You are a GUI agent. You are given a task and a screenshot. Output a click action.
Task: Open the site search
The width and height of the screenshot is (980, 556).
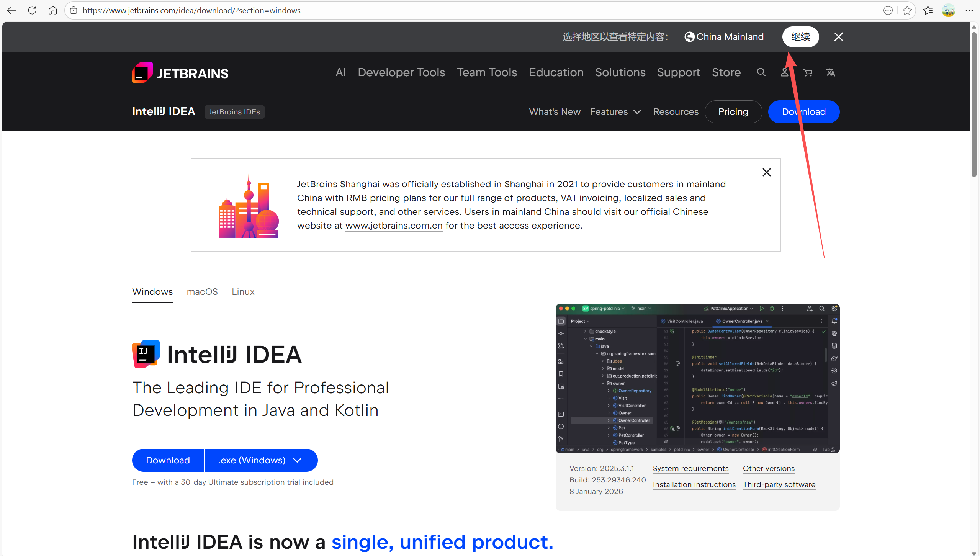tap(761, 72)
